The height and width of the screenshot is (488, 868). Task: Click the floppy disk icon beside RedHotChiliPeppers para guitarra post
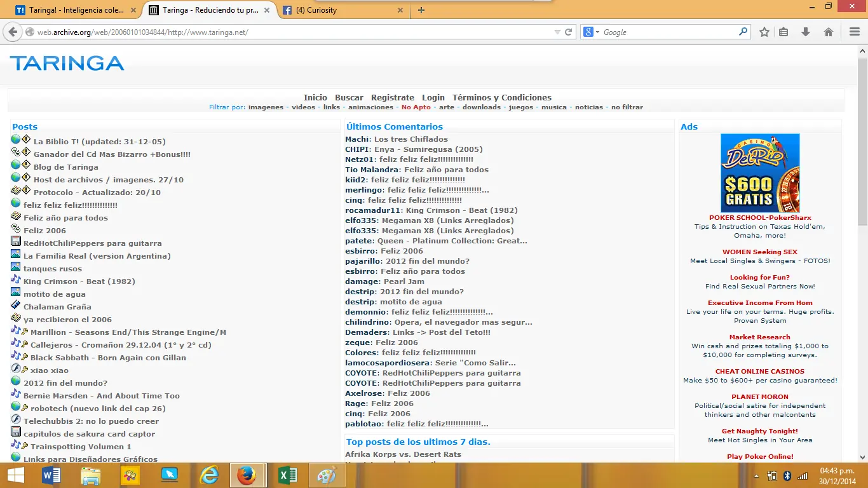click(x=16, y=241)
